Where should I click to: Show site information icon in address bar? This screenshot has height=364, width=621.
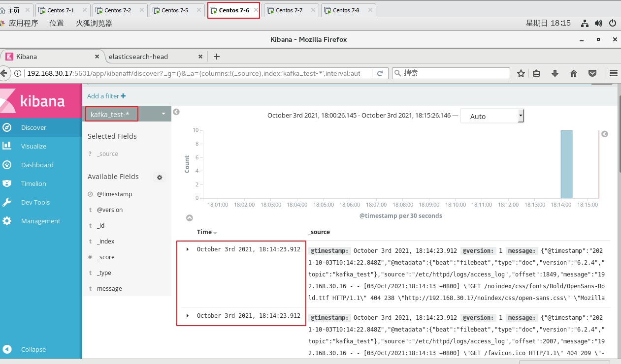click(x=18, y=73)
